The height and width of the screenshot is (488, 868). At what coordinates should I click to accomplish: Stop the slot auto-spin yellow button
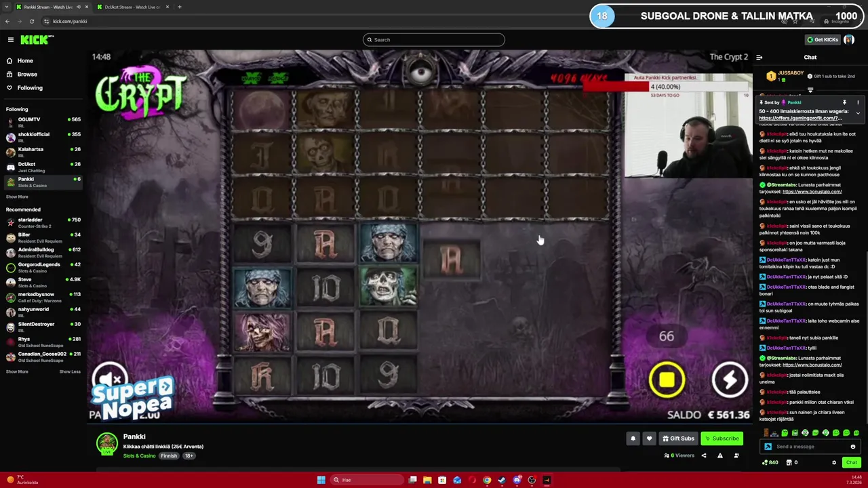[x=667, y=380]
